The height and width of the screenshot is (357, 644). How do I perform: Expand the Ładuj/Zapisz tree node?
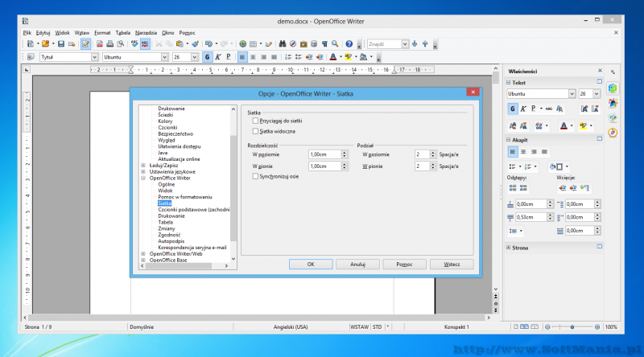(x=143, y=166)
